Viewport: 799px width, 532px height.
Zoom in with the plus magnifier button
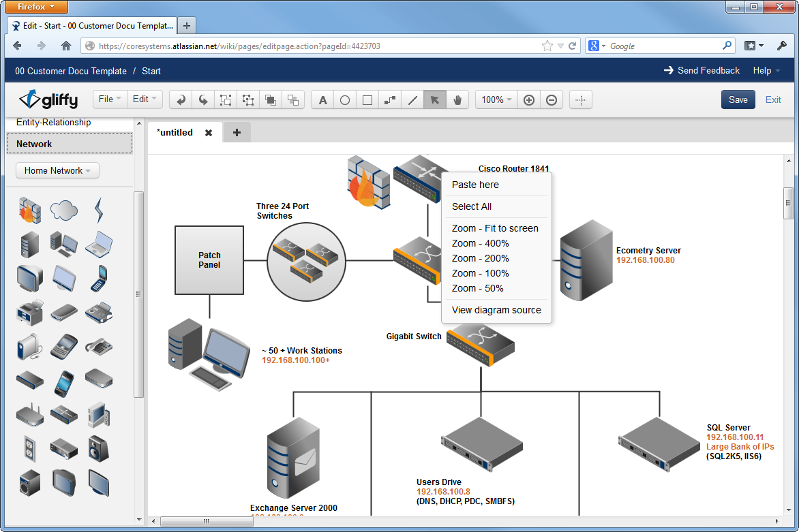click(529, 99)
